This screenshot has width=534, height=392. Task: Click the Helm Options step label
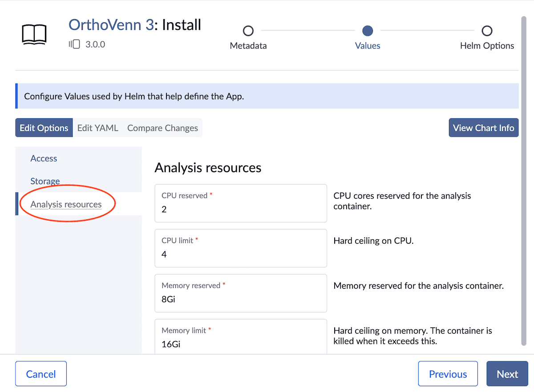point(487,45)
